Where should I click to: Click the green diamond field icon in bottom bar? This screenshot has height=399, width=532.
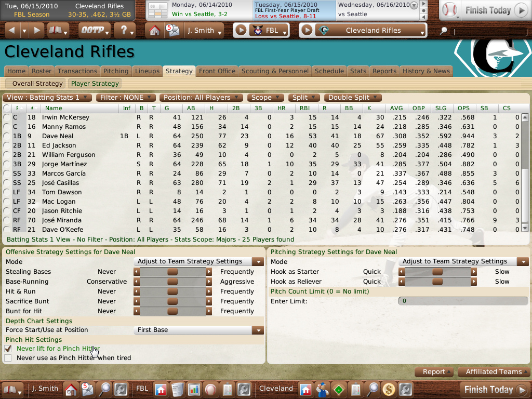[339, 389]
